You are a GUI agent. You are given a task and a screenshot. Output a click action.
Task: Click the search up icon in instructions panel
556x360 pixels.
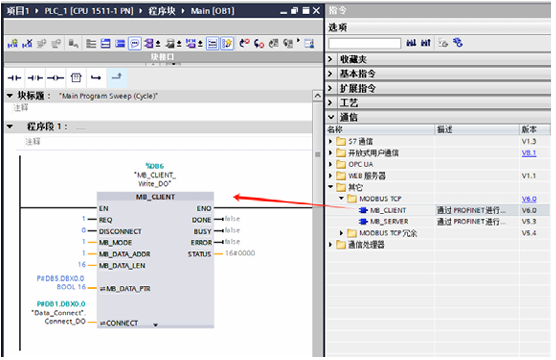pos(426,43)
